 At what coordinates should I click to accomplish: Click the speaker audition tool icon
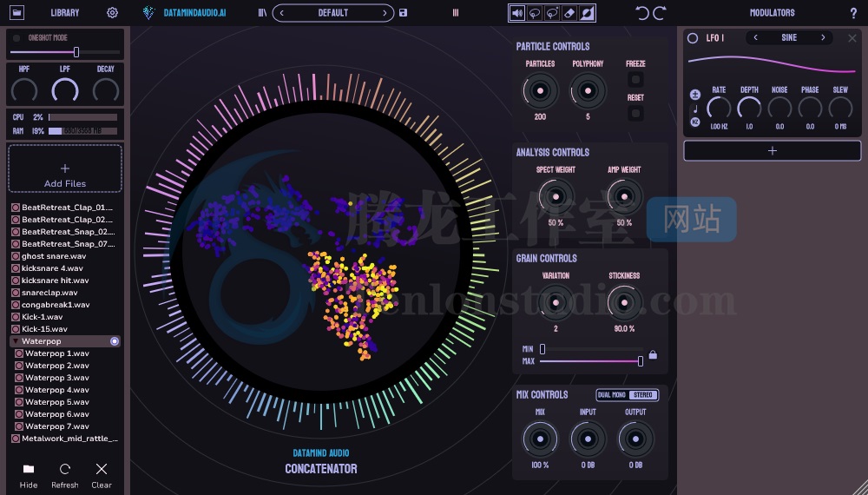coord(517,13)
